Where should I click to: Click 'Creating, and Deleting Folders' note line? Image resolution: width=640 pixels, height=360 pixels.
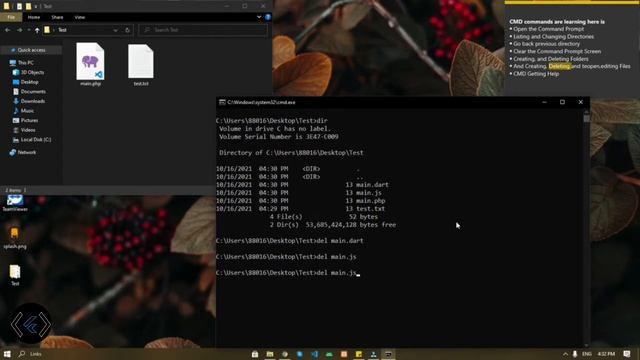point(551,59)
